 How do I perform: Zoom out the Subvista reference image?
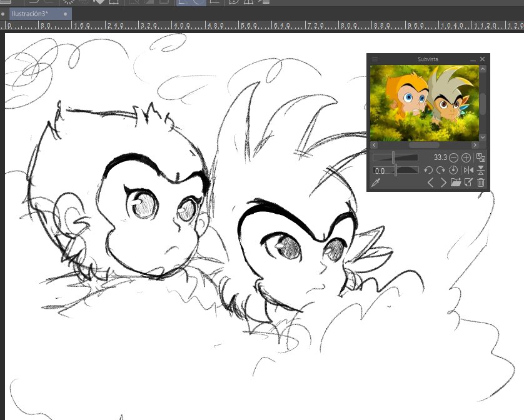point(453,157)
